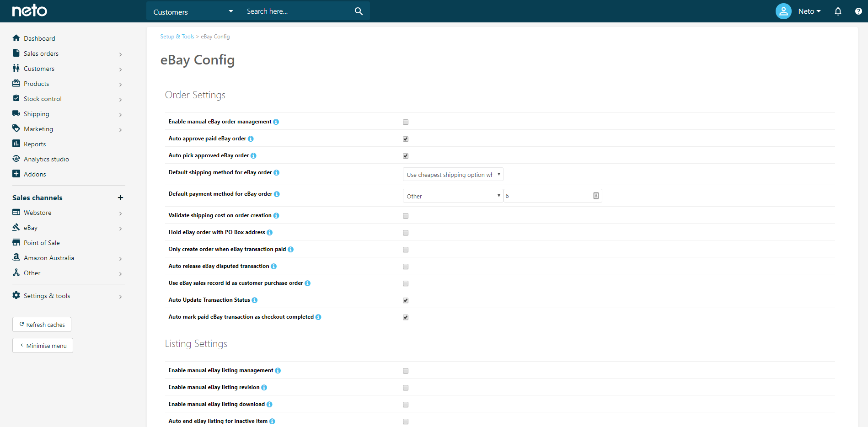Show info for Auto approve paid eBay order
868x427 pixels.
point(251,139)
